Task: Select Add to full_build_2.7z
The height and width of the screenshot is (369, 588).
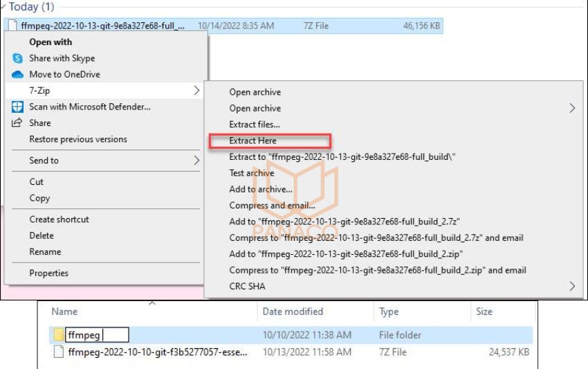Action: coord(344,222)
